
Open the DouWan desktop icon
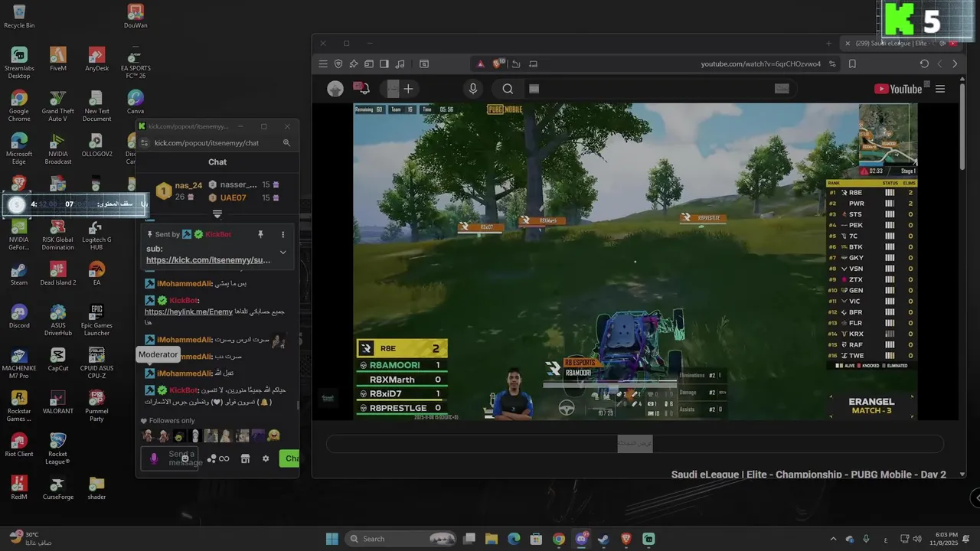click(136, 16)
